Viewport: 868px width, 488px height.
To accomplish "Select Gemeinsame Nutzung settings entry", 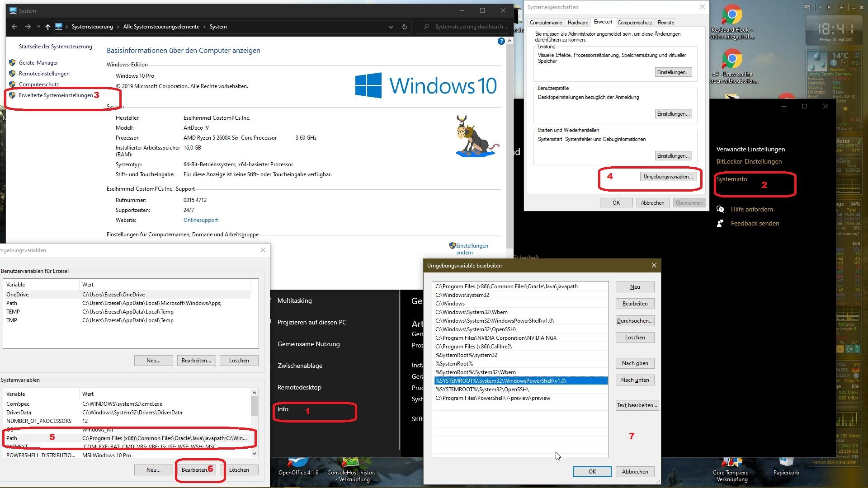I will coord(308,344).
